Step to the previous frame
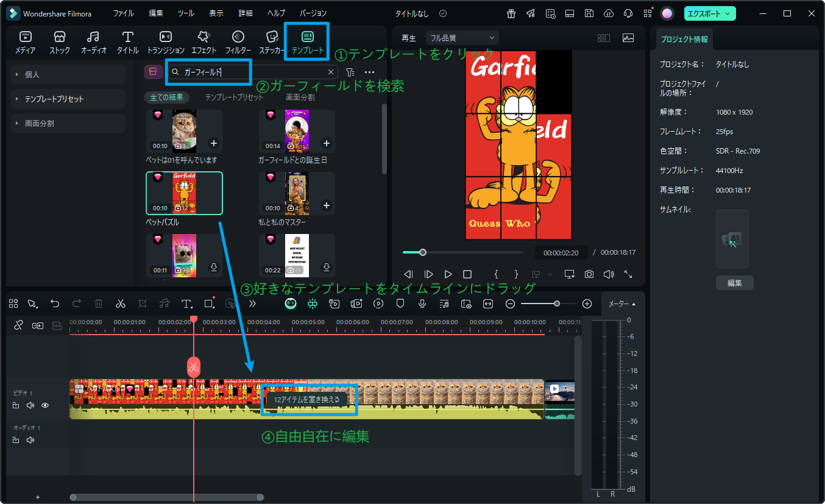 409,274
